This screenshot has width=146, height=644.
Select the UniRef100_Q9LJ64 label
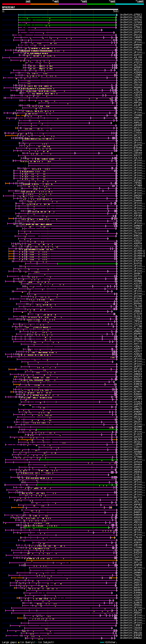pos(131,337)
